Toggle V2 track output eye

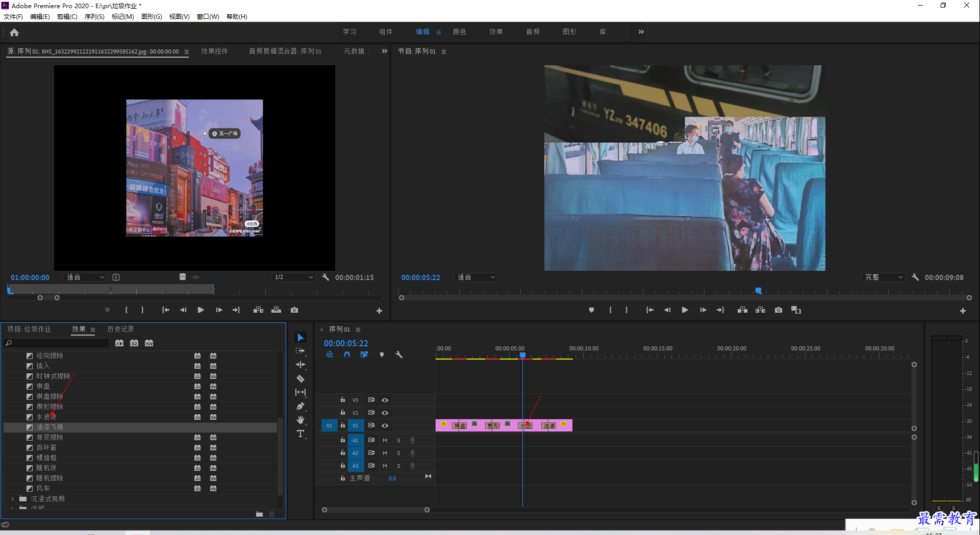tap(385, 413)
